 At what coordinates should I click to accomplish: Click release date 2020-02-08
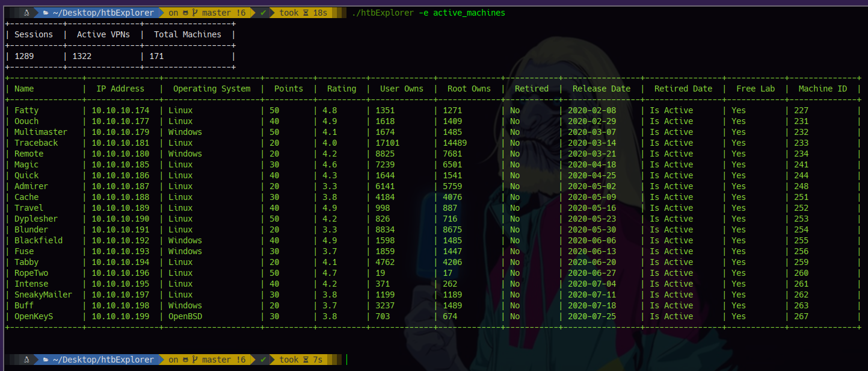592,110
